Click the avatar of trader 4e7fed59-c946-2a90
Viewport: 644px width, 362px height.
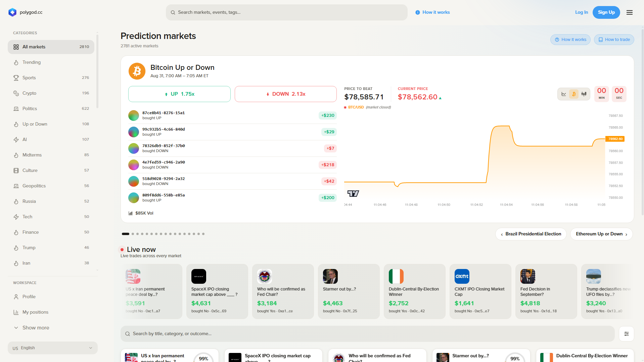(134, 165)
